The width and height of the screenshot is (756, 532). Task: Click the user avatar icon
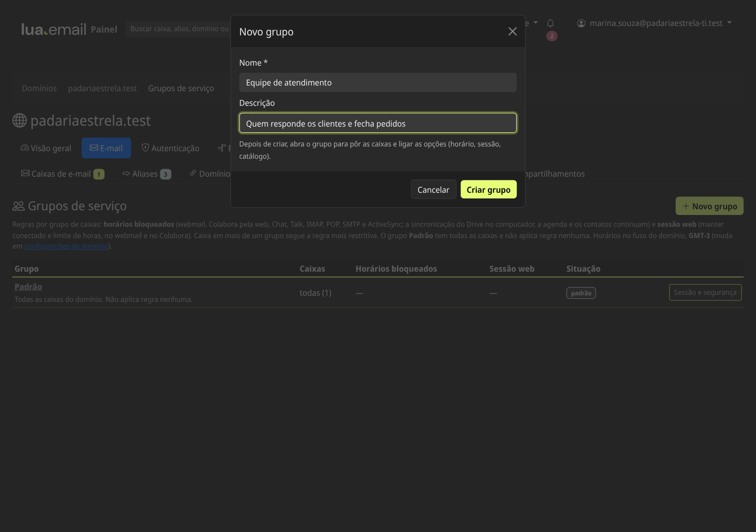coord(581,23)
